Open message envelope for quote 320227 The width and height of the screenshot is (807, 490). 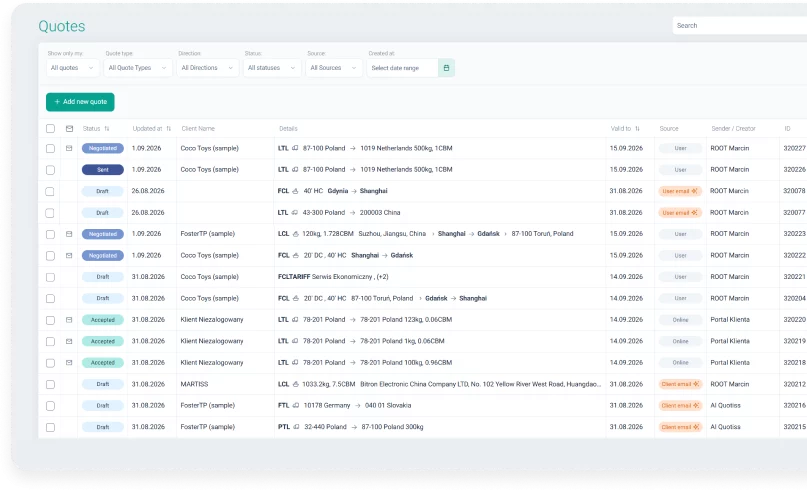point(69,148)
